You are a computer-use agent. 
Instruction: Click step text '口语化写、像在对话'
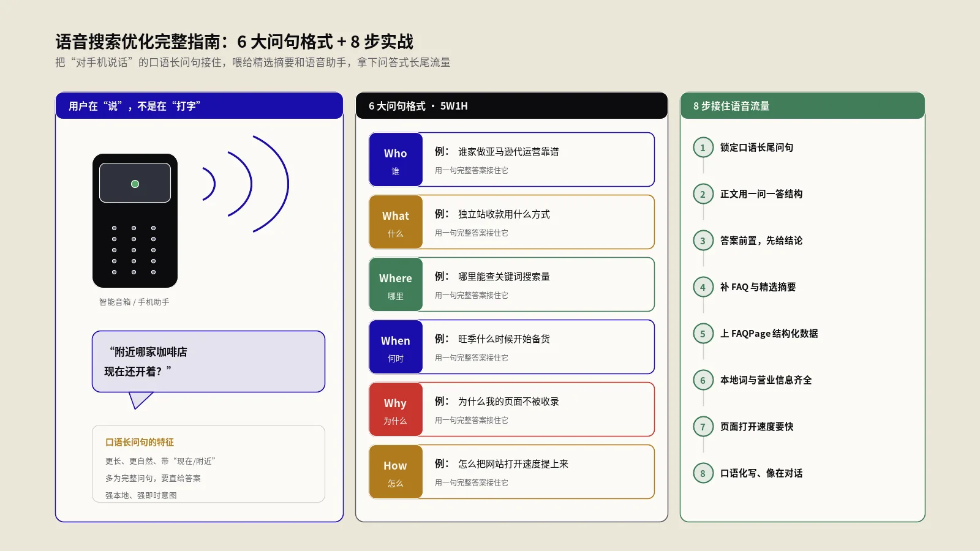coord(761,473)
